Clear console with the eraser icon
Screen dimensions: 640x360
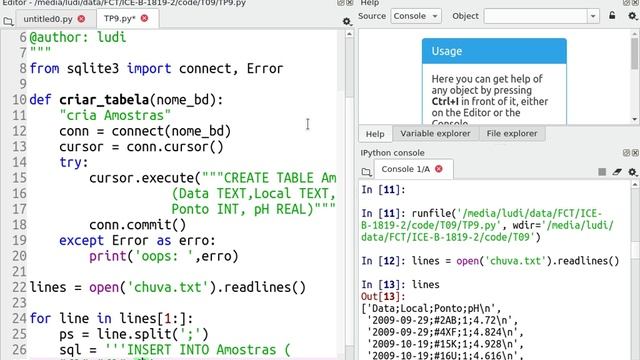(x=617, y=172)
